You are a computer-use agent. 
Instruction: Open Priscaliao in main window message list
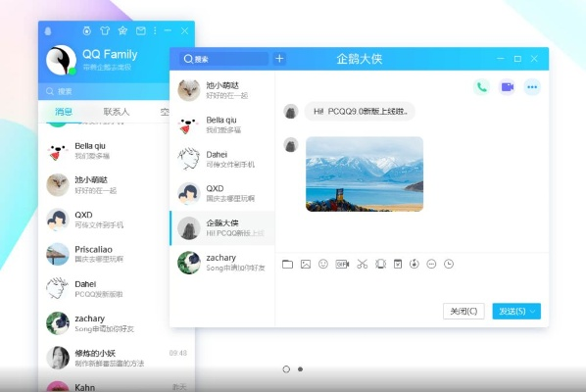click(104, 254)
